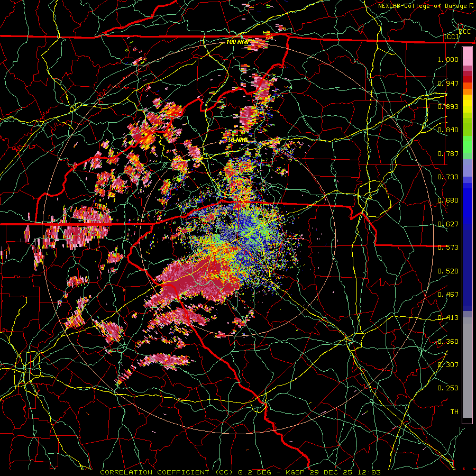Viewport: 476px width, 476px height.
Task: Click the 0.947 legend value
Action: click(x=448, y=83)
